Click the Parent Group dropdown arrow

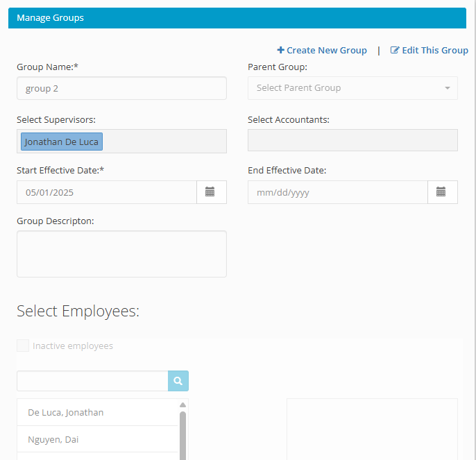point(447,88)
